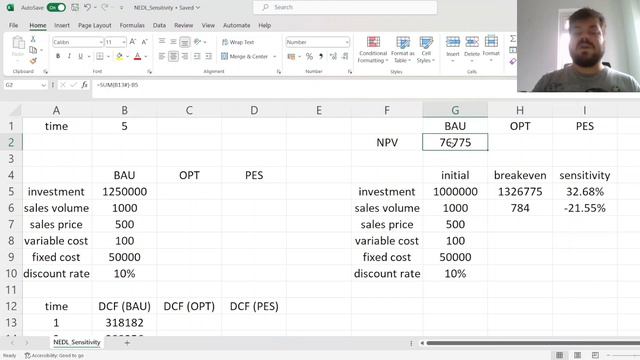
Task: Click Accounting Number Format icon
Action: (x=291, y=56)
